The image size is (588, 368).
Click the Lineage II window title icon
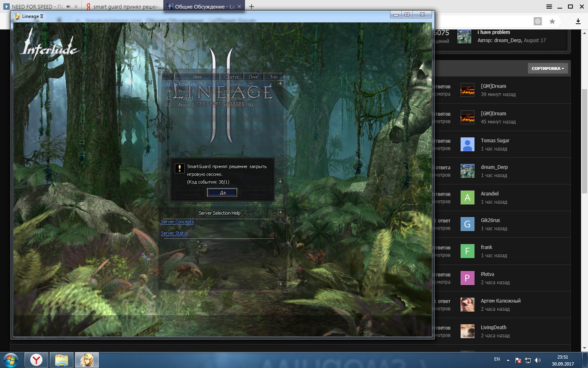pos(17,16)
